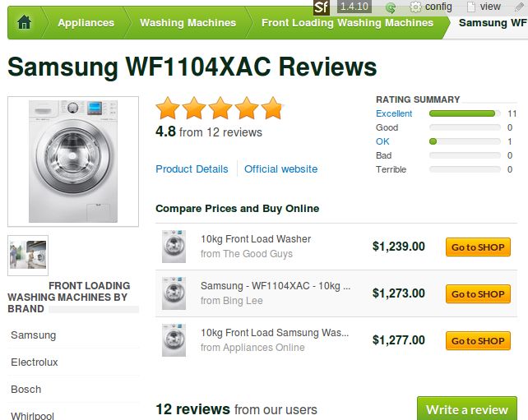The height and width of the screenshot is (420, 528).
Task: Go to shop for Bing Lee offer
Action: coord(478,293)
